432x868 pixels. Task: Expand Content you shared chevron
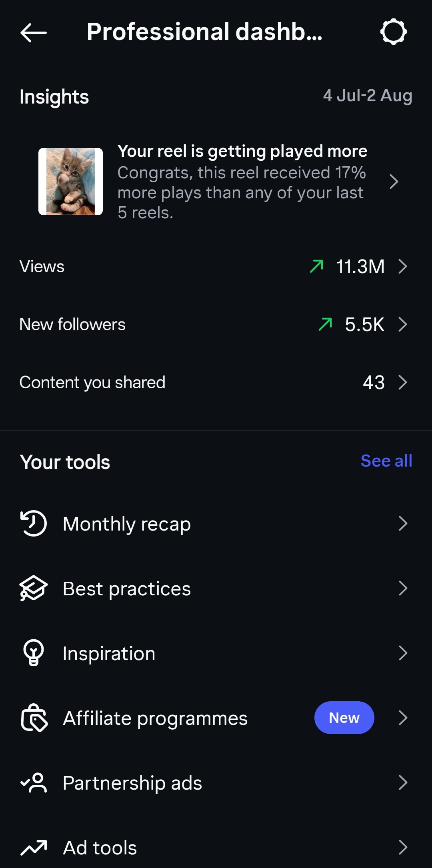tap(403, 382)
